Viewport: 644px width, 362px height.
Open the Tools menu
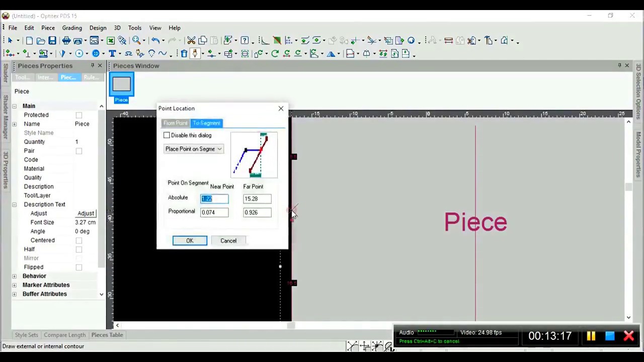click(x=134, y=28)
